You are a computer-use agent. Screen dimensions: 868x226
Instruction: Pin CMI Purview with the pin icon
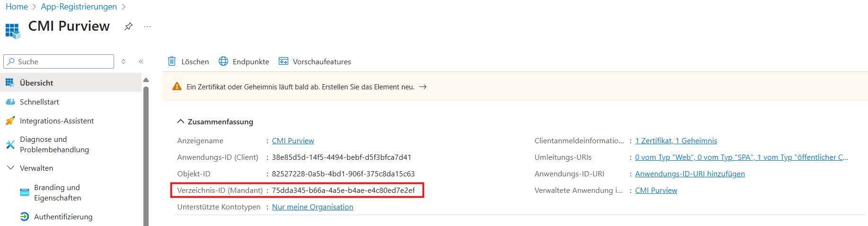click(x=128, y=26)
